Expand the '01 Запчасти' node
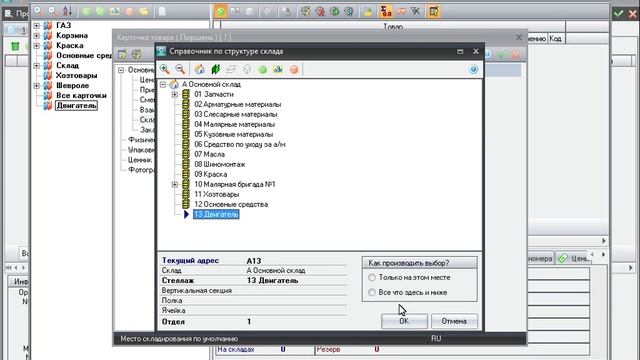This screenshot has width=640, height=360. tap(175, 94)
